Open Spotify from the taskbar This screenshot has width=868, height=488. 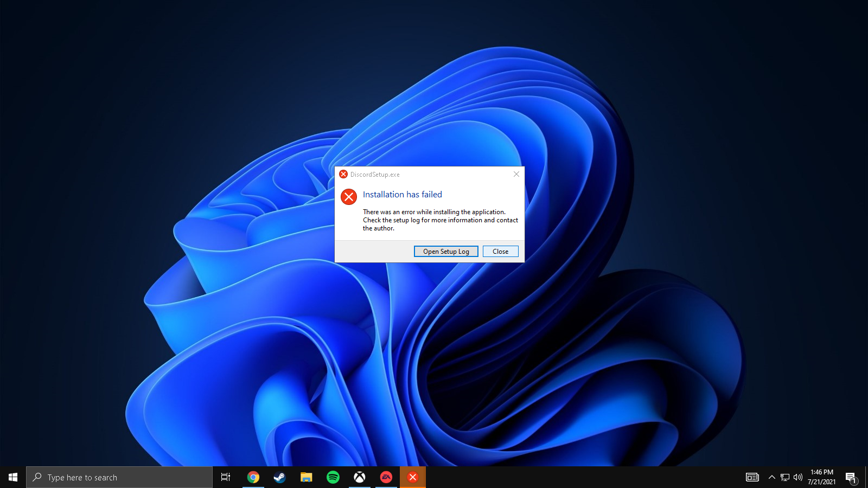(333, 477)
